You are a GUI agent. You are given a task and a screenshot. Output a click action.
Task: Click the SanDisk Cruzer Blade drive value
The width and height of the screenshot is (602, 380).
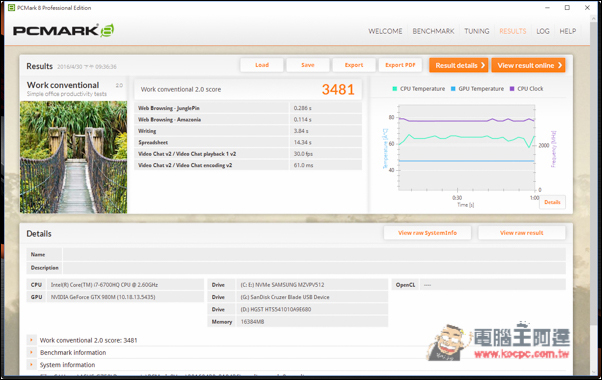tap(312, 297)
